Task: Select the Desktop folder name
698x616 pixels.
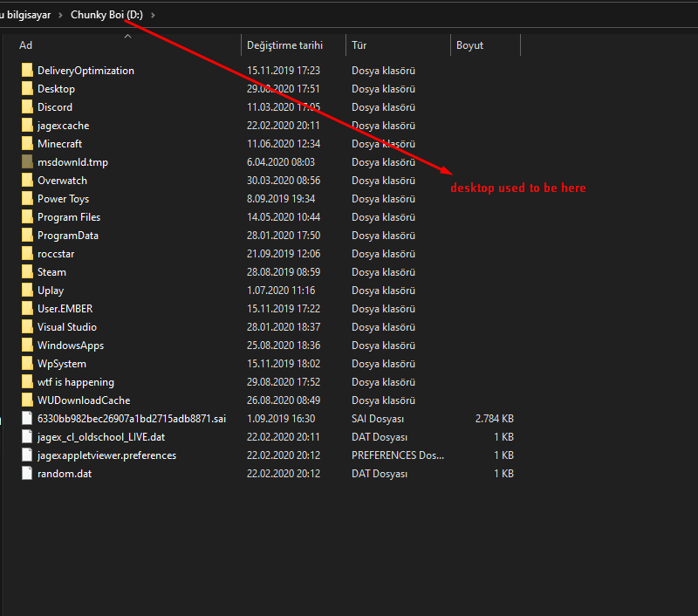Action: click(56, 89)
